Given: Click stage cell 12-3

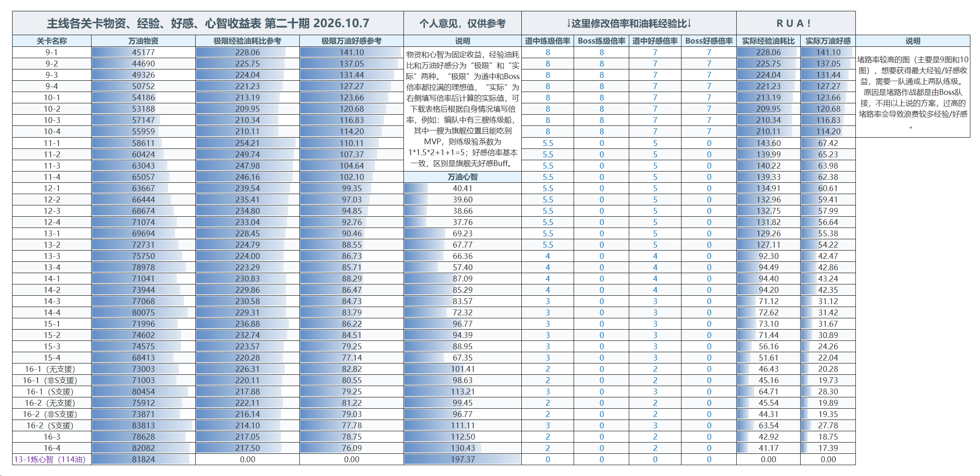Looking at the screenshot, I should tap(52, 211).
